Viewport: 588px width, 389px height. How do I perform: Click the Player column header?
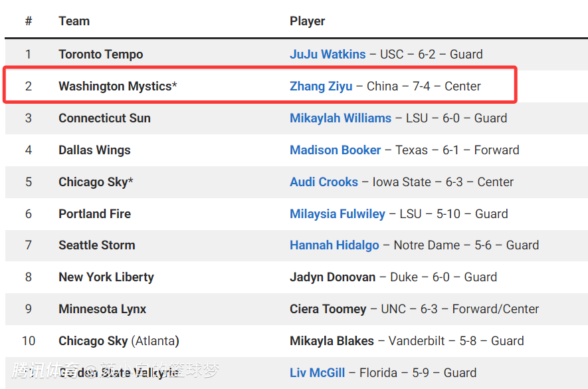tap(307, 21)
